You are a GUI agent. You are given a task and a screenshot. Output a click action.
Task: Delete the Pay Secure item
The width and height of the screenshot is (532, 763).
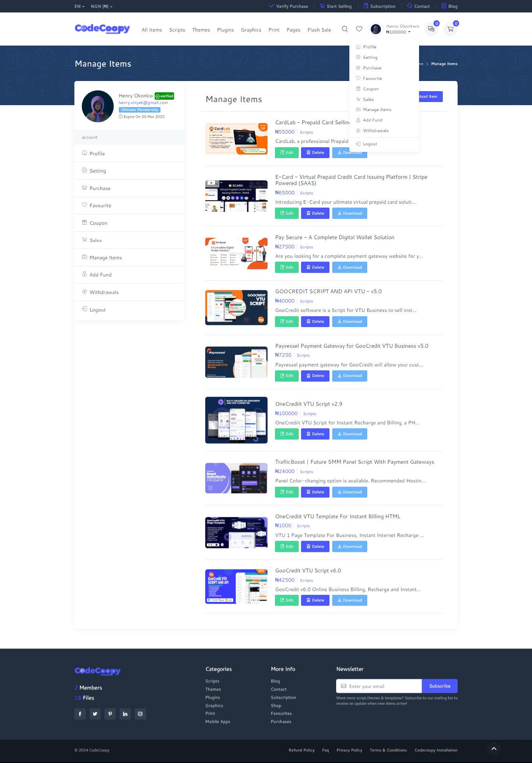click(x=315, y=267)
